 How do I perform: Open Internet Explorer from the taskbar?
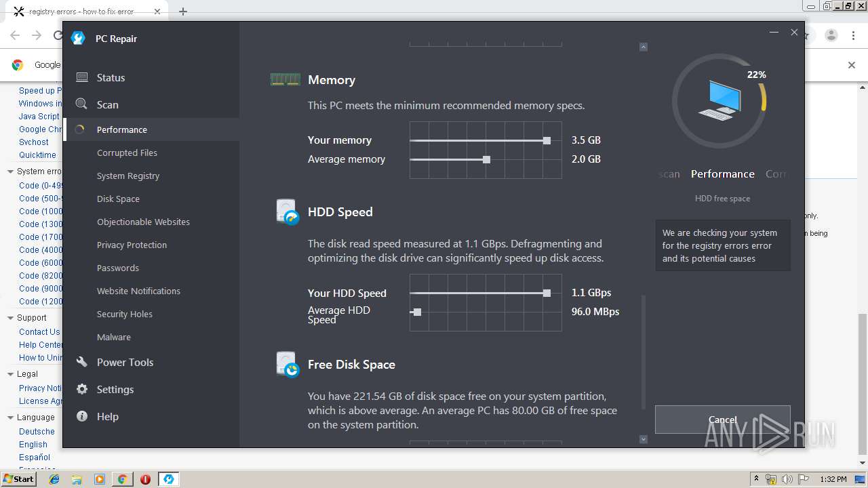[54, 479]
